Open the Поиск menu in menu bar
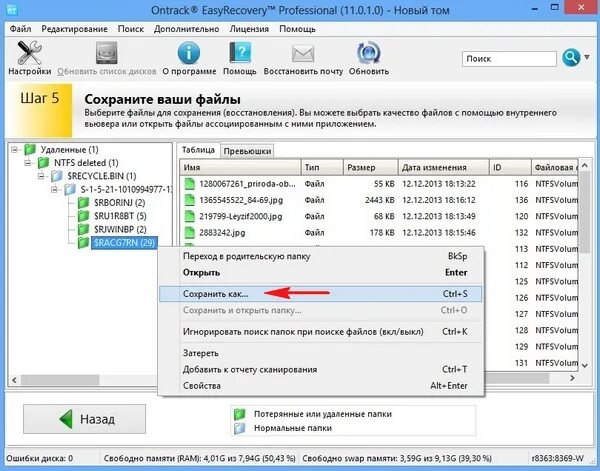 [x=131, y=29]
